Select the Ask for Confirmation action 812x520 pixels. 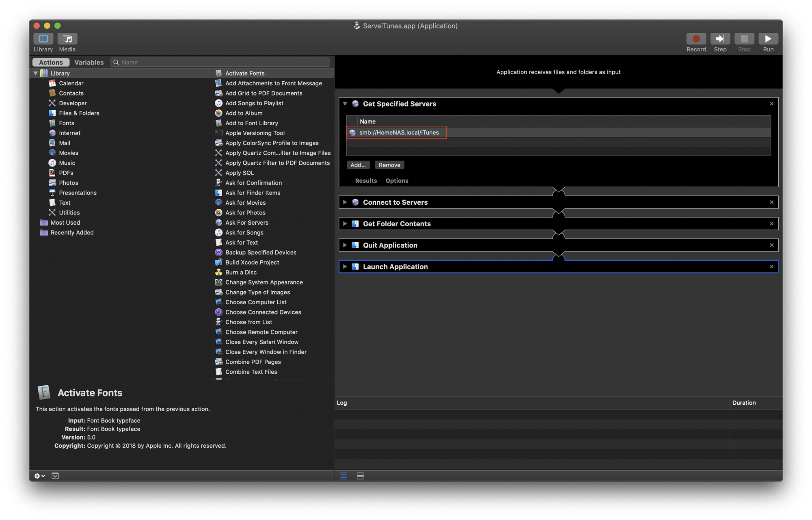253,183
